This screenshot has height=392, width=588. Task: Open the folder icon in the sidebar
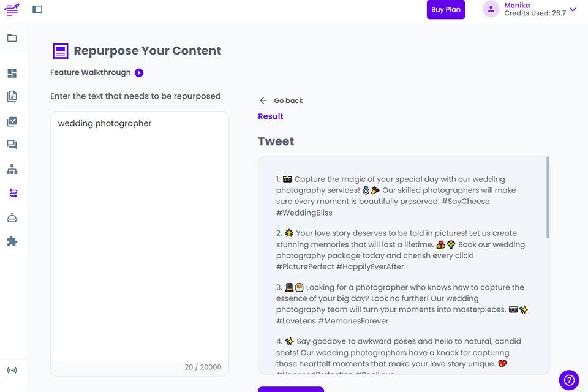[x=12, y=38]
